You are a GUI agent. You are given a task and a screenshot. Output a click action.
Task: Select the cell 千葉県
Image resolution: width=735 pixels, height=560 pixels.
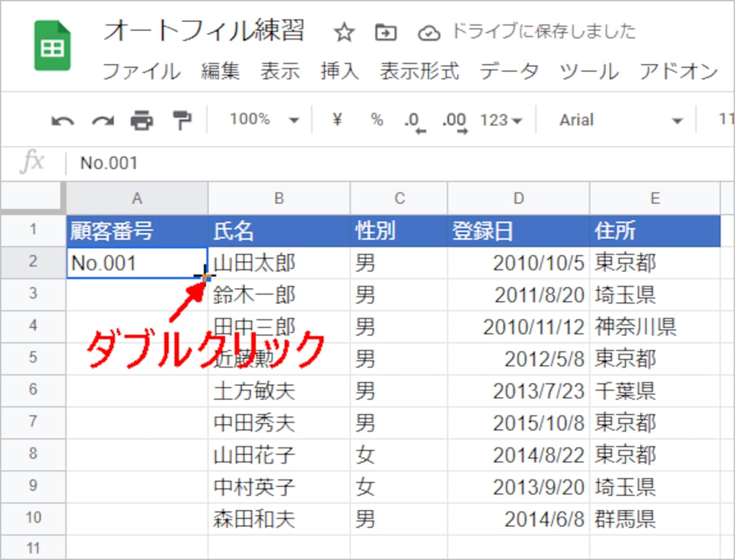coord(655,390)
